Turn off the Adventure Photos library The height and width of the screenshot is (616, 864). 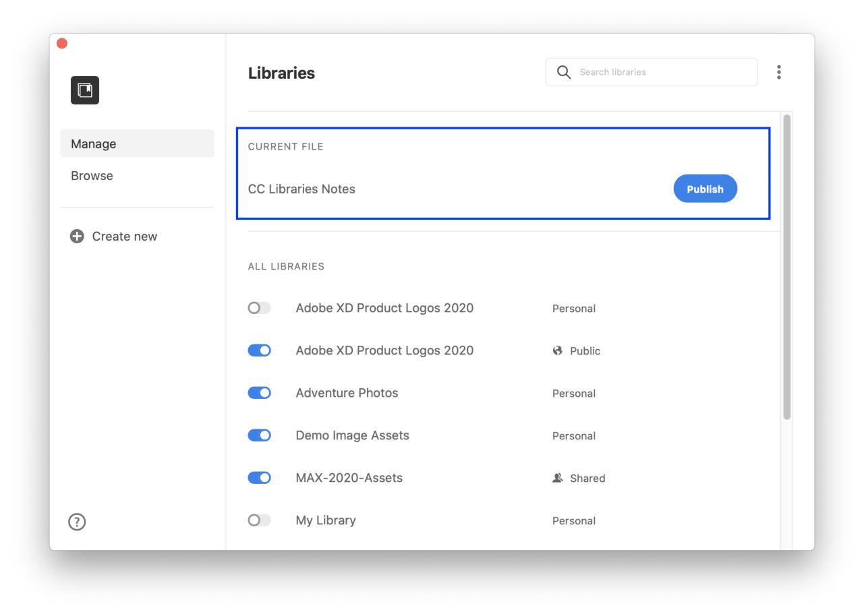(x=259, y=392)
